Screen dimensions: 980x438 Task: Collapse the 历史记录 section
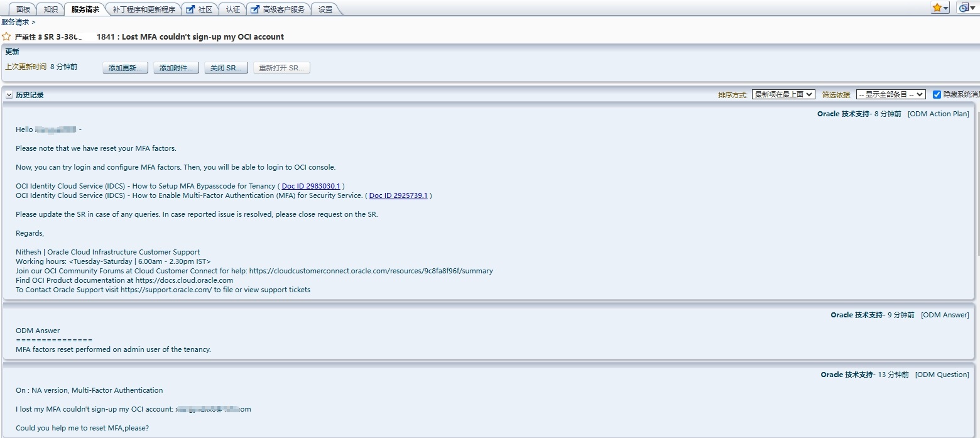[x=9, y=95]
